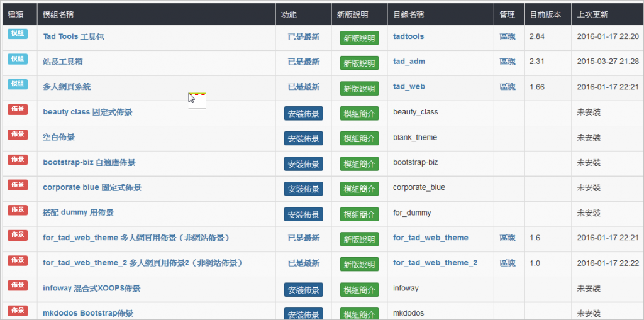Viewport: 644px width, 320px height.
Task: Click the 模組 badge beside 站長工具箱
Action: tap(17, 59)
